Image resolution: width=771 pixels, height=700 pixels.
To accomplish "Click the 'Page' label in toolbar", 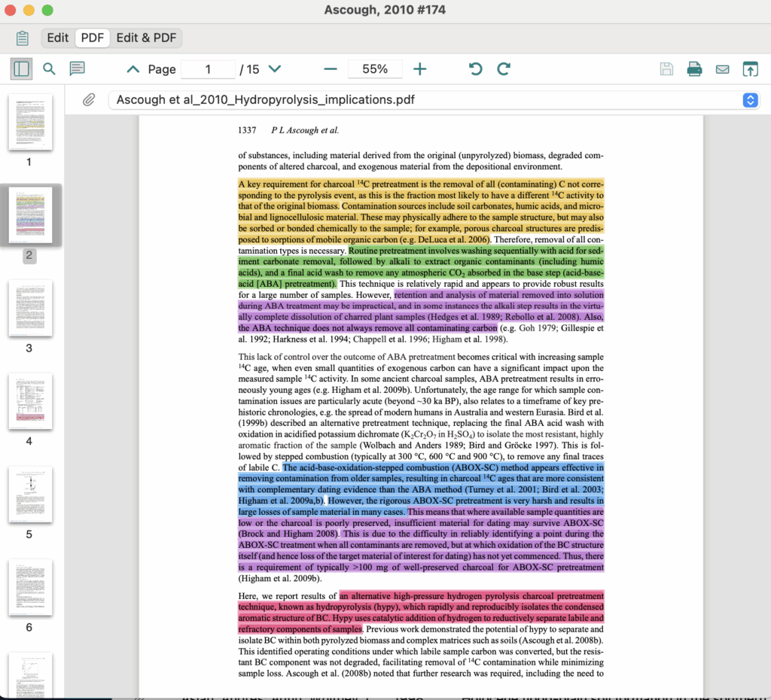I will point(162,69).
